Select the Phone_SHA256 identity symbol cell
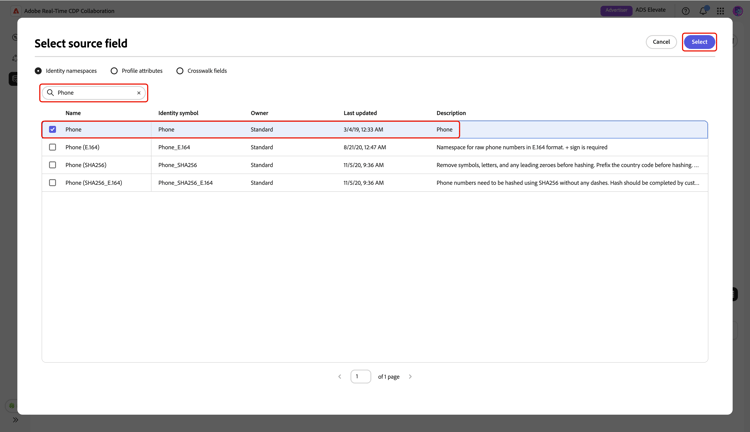The height and width of the screenshot is (432, 750). click(177, 165)
